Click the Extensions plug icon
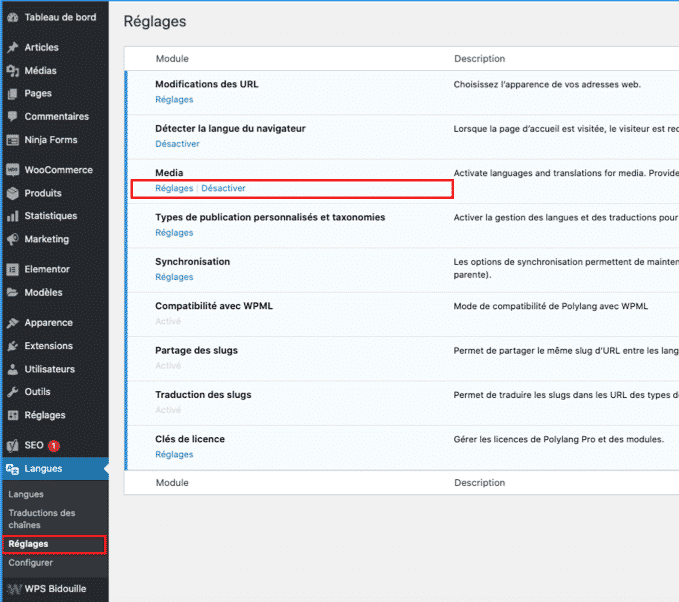Screen dimensions: 679x602 [13, 346]
